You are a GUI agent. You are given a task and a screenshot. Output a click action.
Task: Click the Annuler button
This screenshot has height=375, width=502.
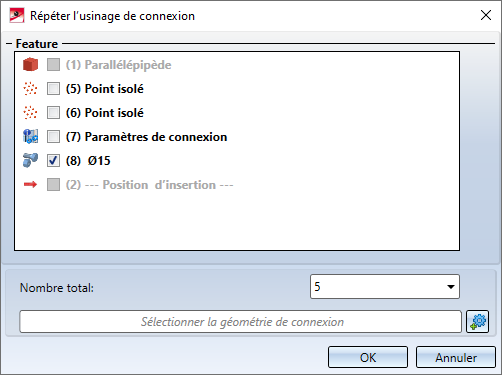click(456, 357)
